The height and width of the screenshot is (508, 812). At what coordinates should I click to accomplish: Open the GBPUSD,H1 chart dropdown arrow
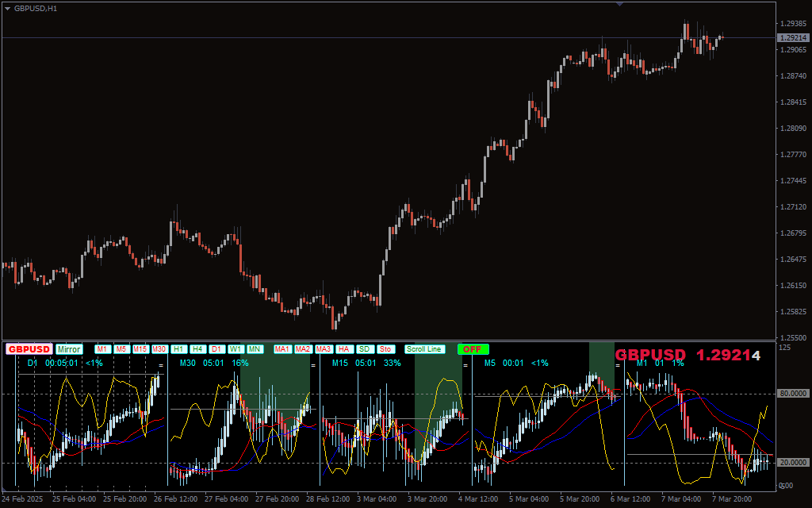click(8, 8)
